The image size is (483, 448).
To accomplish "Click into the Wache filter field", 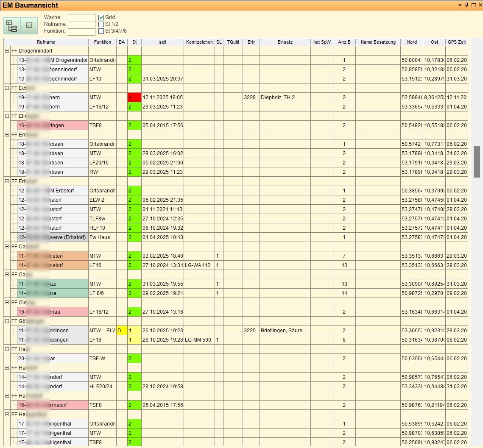I will point(81,17).
